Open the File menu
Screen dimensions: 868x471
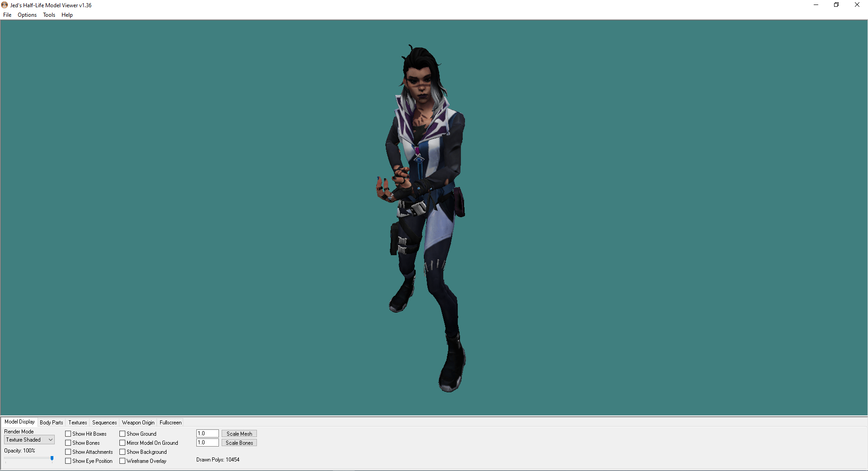tap(7, 15)
